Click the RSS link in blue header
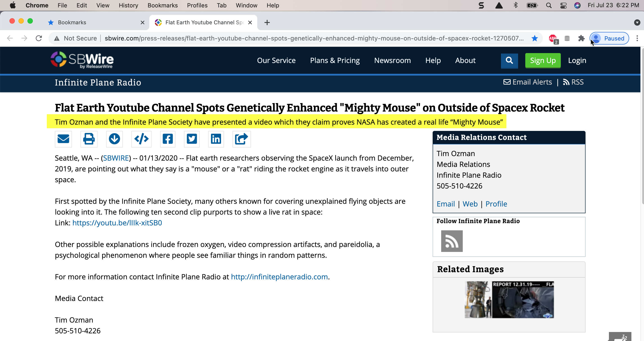644x341 pixels. coord(573,82)
